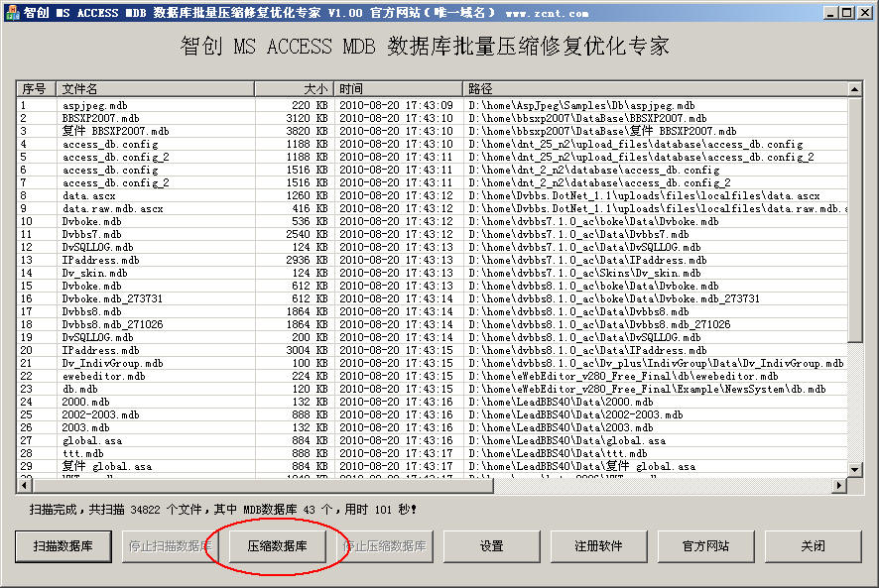Click the 关闭 close button
Screen dimensions: 879x588
813,546
